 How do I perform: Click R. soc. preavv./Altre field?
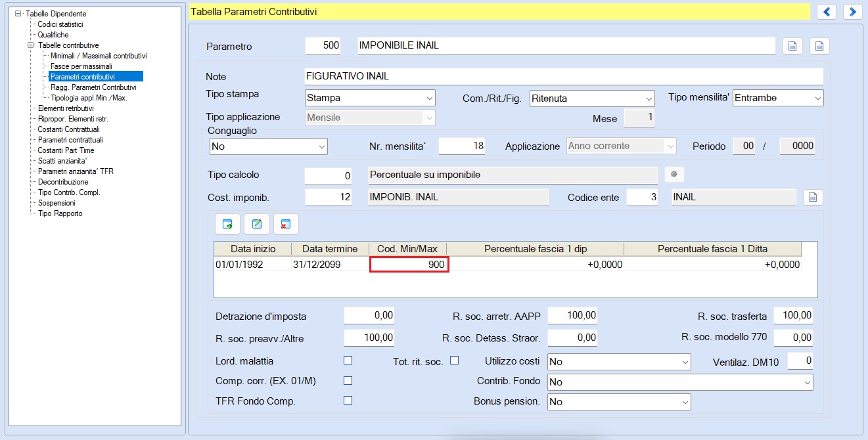(369, 338)
